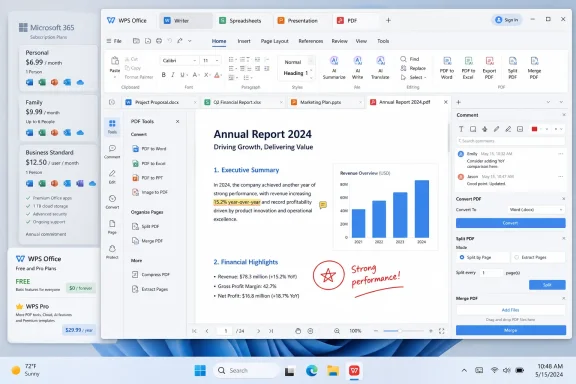Open the File menu
Viewport: 576px width, 384px height.
tap(114, 41)
